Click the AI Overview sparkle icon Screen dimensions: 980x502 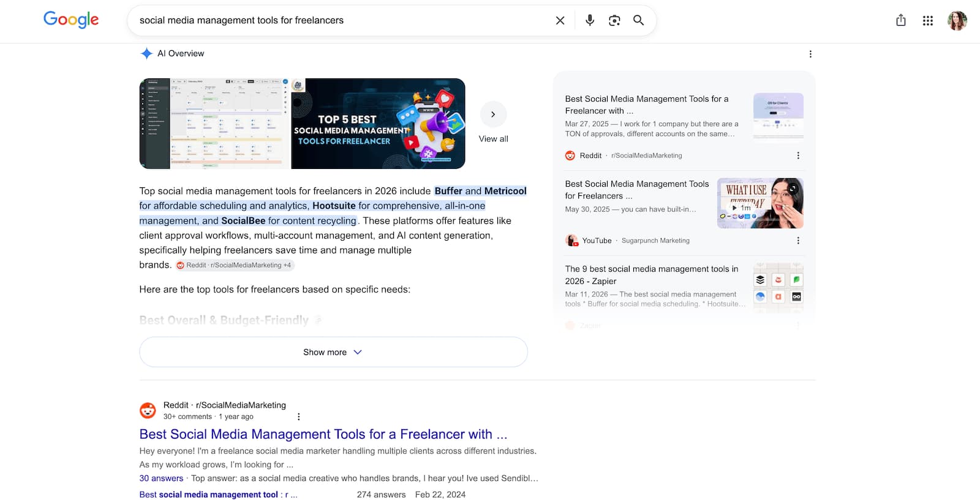146,53
